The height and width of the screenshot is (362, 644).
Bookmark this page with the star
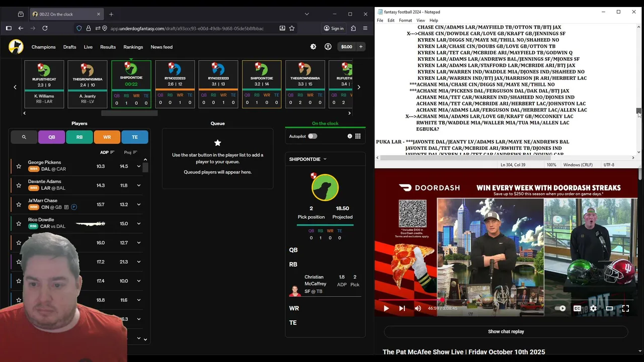[292, 29]
